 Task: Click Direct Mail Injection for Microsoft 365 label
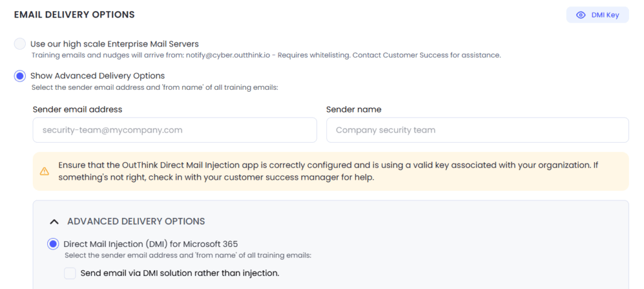coord(151,244)
